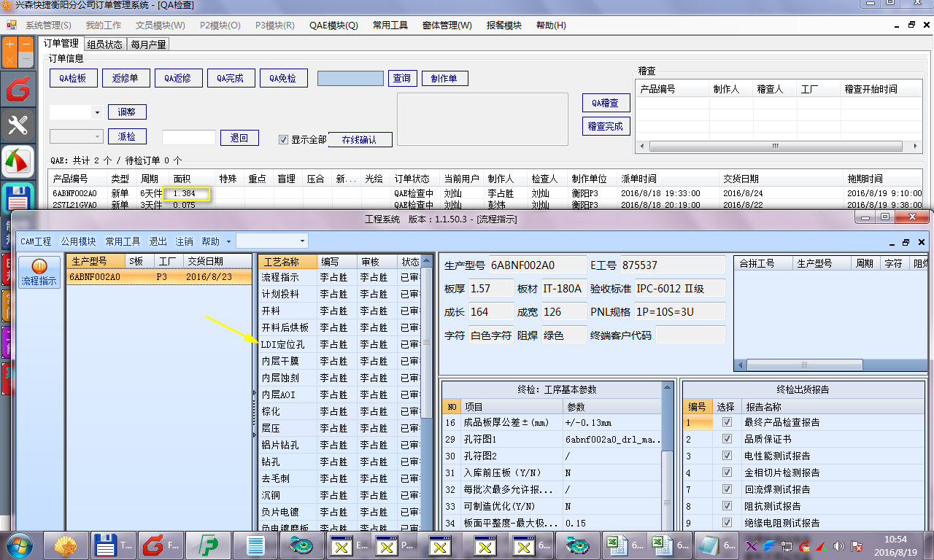934x560 pixels.
Task: Click the vertical scrollbar of 工艺名称 list
Action: tap(427, 343)
